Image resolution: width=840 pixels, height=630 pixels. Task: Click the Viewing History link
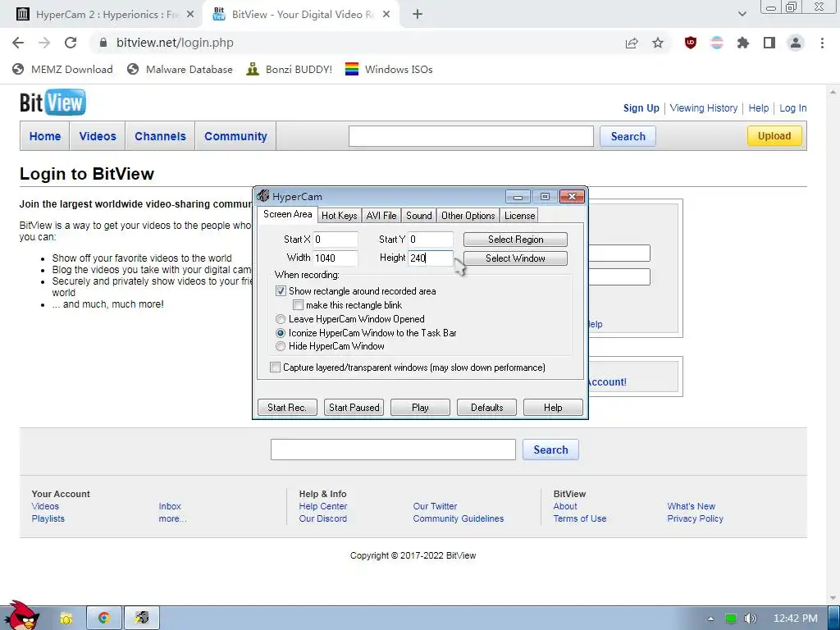704,108
